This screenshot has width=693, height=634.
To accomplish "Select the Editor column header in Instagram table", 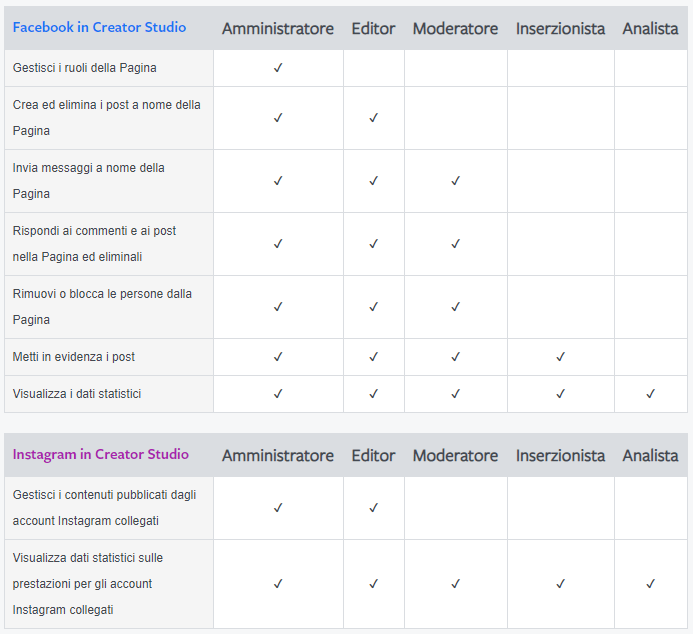I will 373,456.
